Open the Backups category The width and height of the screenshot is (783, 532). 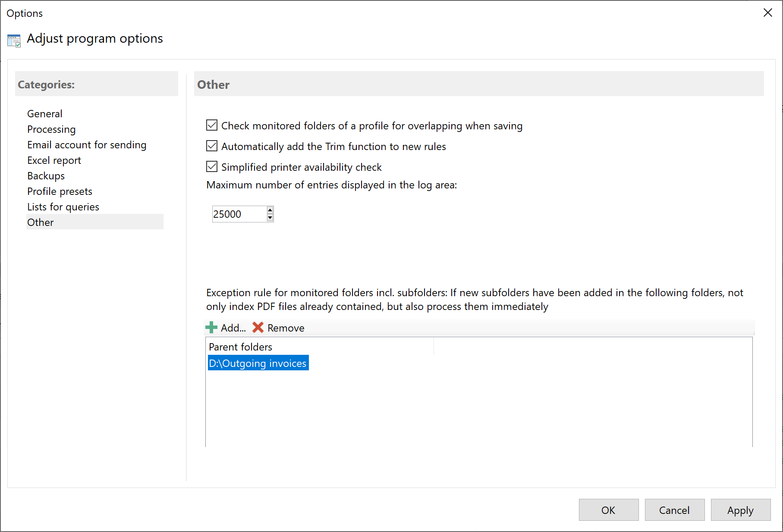click(x=46, y=175)
